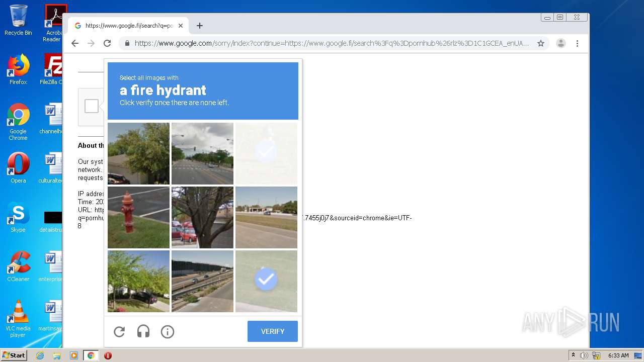The image size is (644, 362).
Task: Close the google.fi search tab
Action: (x=181, y=26)
